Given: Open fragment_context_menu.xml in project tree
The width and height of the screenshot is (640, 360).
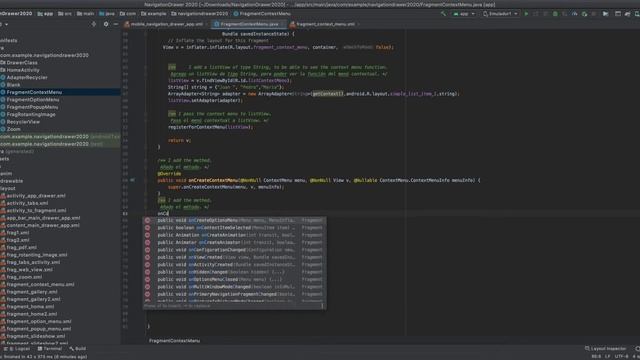Looking at the screenshot, I should [x=37, y=284].
